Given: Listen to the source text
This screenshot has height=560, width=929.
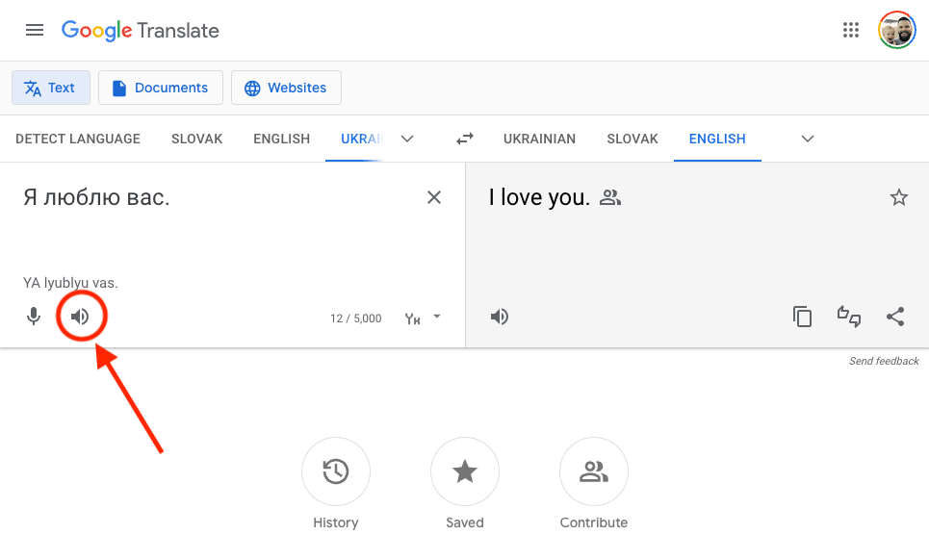Looking at the screenshot, I should pyautogui.click(x=80, y=317).
